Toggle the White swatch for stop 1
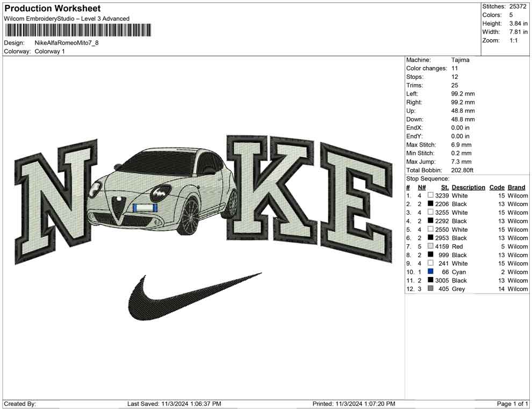 coord(430,195)
